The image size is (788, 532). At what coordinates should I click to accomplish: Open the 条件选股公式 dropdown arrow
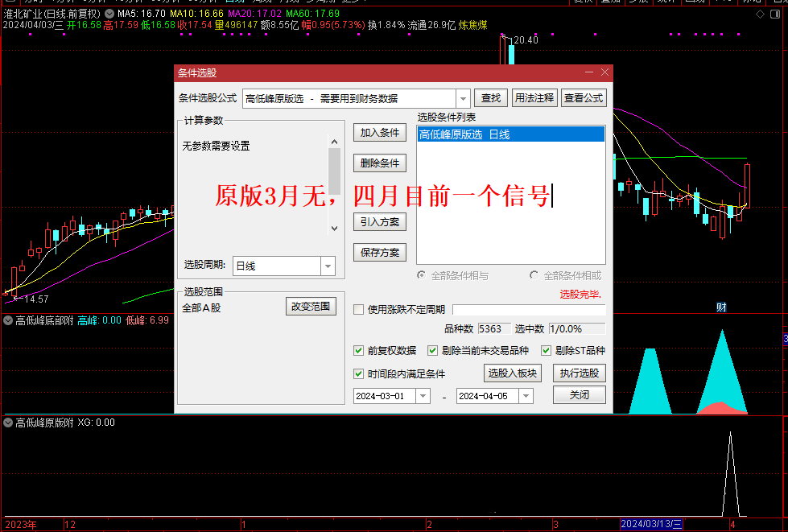(463, 98)
